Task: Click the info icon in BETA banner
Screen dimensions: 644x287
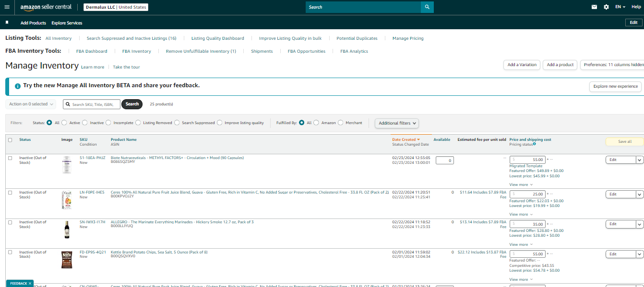Action: [18, 86]
